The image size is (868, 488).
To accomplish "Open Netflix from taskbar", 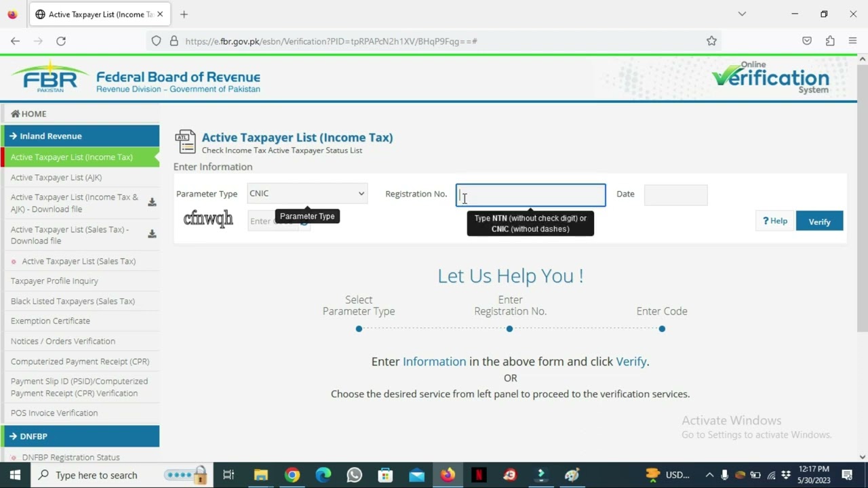I will (x=479, y=475).
